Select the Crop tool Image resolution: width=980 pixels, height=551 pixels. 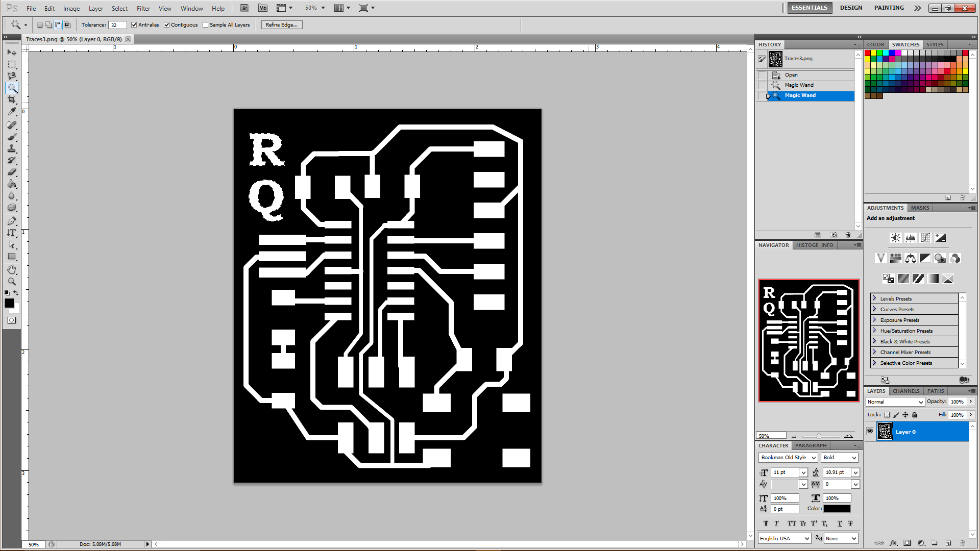[x=11, y=99]
